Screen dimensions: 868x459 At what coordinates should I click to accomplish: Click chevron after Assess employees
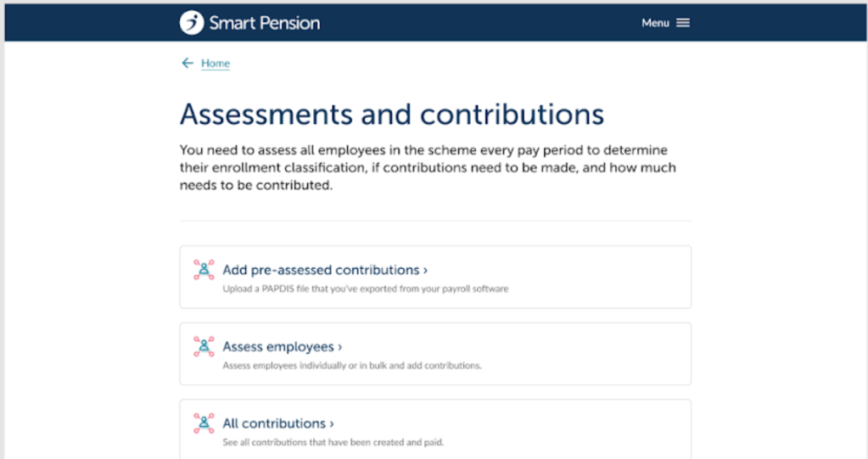[339, 347]
